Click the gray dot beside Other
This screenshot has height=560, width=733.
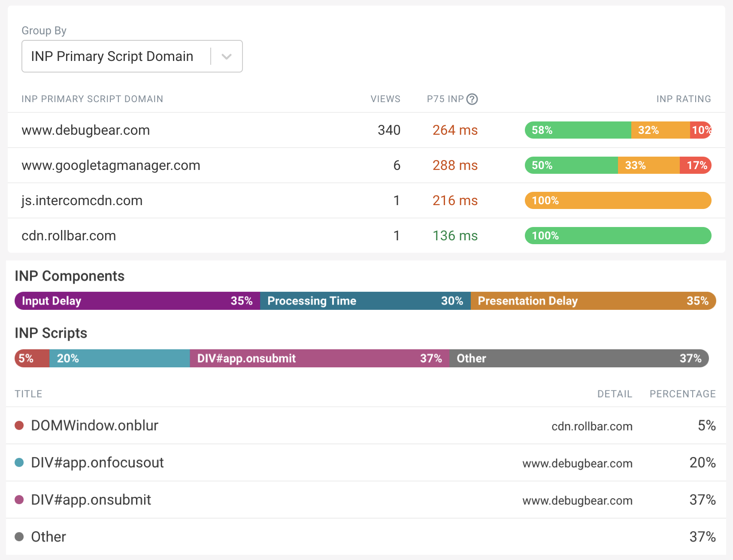19,537
